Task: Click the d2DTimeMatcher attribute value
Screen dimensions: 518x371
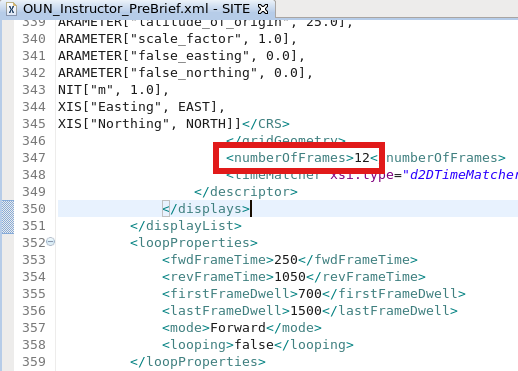Action: pos(460,175)
